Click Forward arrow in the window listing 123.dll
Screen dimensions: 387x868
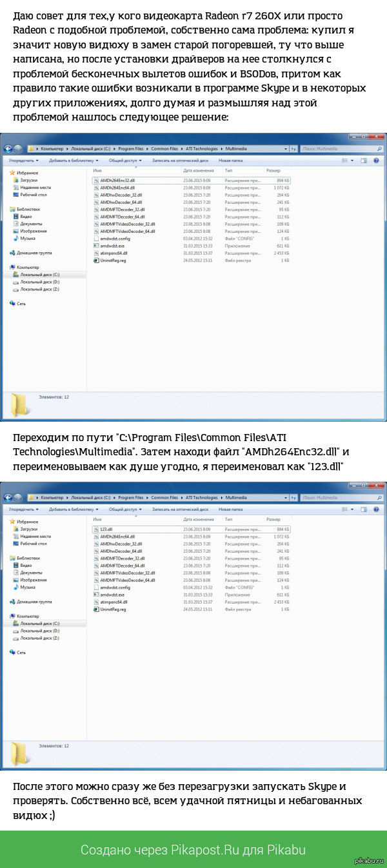(19, 498)
